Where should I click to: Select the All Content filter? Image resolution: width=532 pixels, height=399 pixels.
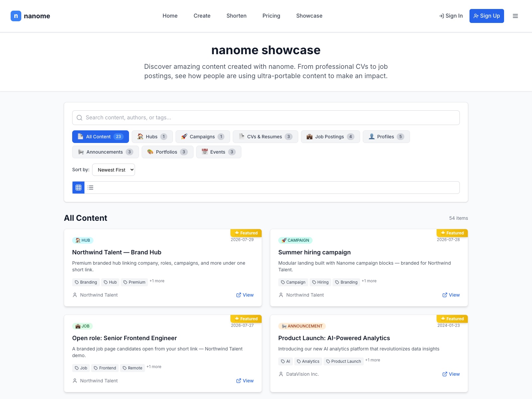100,137
